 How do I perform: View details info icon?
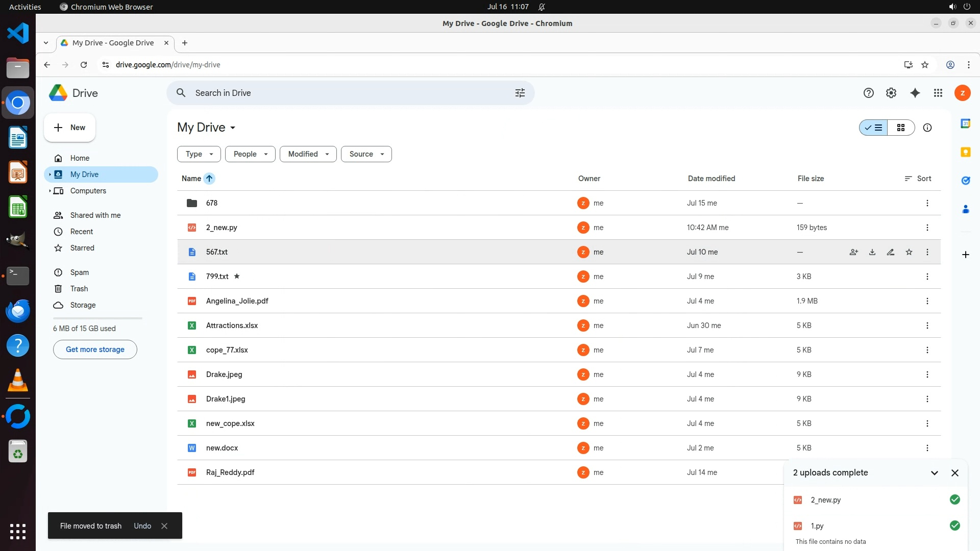click(x=927, y=128)
